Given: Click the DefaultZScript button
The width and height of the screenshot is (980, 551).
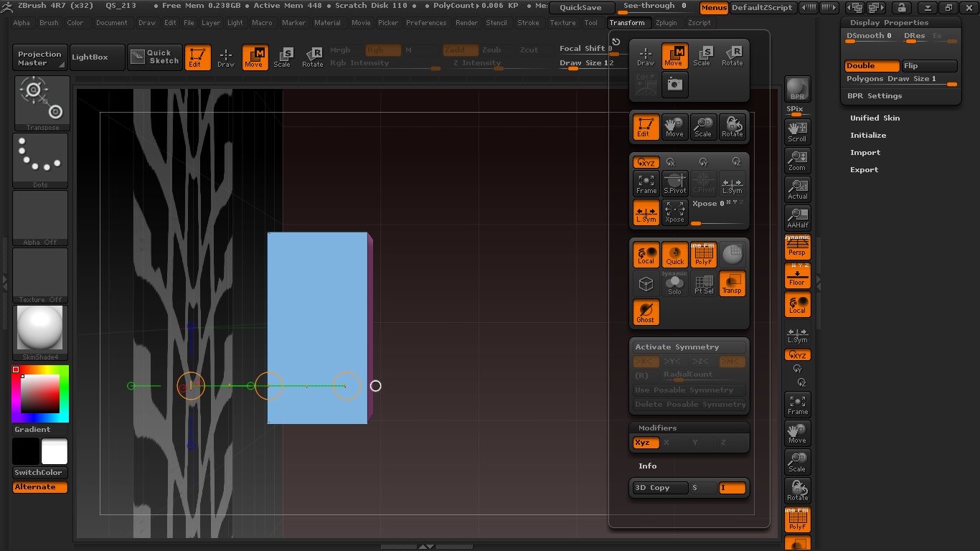Looking at the screenshot, I should [762, 8].
